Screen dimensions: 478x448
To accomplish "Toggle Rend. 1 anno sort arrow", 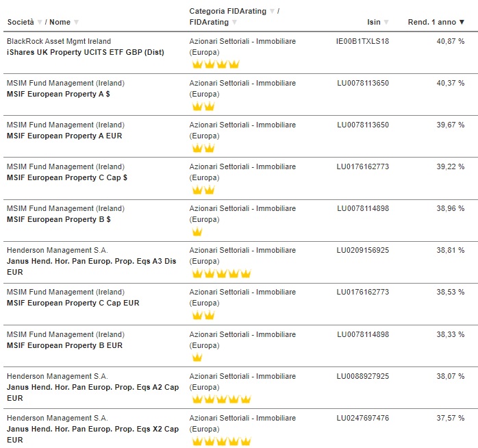I will (x=462, y=22).
